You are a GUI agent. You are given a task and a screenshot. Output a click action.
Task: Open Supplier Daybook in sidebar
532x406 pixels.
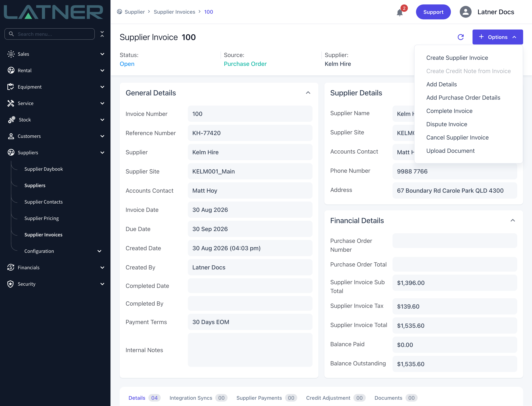(44, 169)
